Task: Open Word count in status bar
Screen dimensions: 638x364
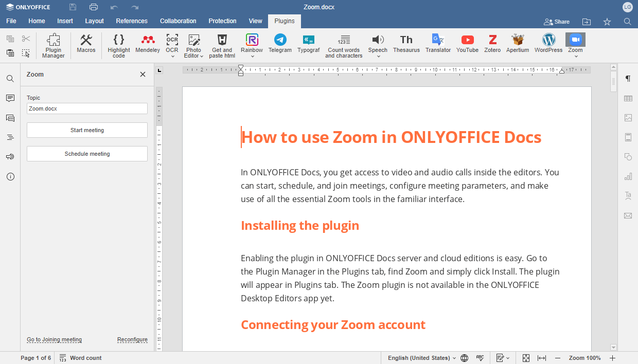Action: [x=80, y=358]
